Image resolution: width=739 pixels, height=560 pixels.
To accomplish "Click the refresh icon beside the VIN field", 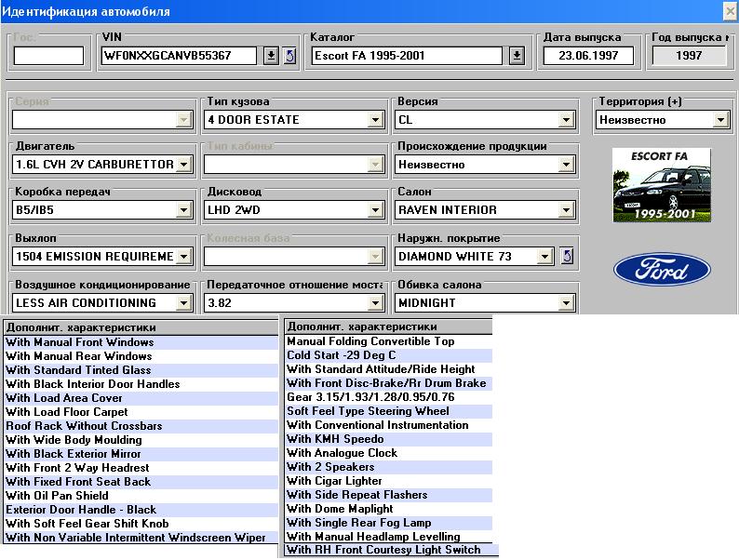I will tap(290, 56).
